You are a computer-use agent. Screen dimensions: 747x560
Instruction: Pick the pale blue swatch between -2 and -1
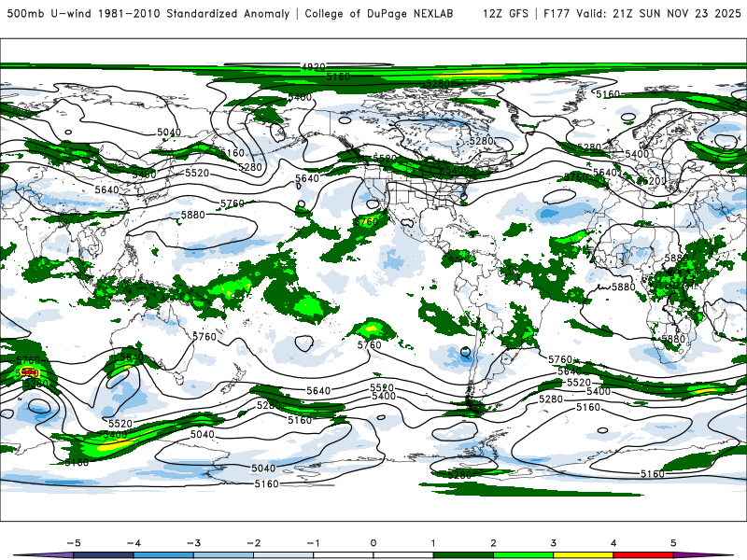[x=284, y=555]
